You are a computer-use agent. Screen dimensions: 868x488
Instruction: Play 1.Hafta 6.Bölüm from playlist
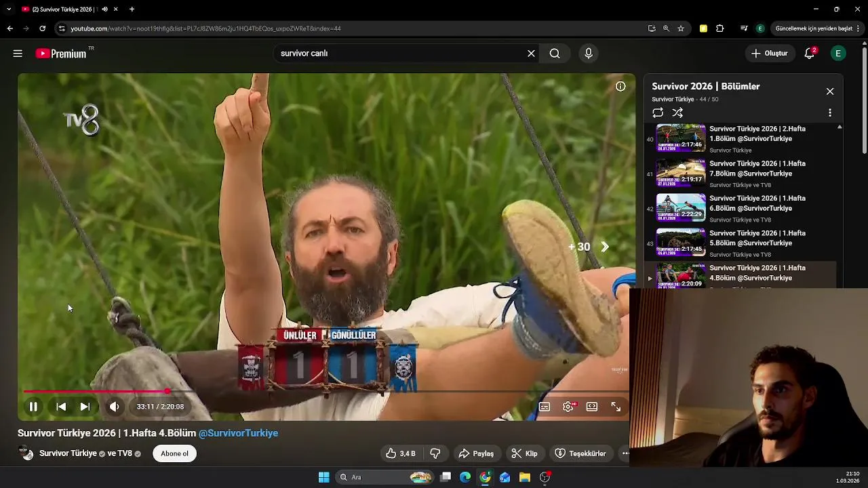point(757,203)
